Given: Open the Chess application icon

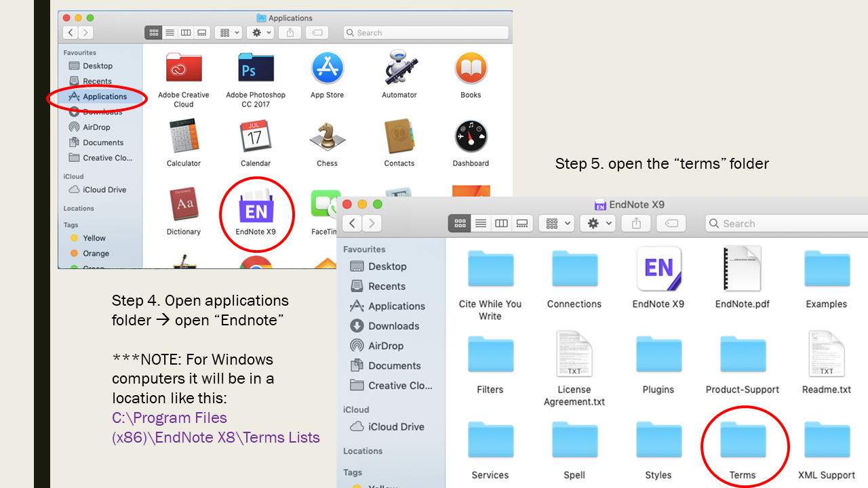Looking at the screenshot, I should click(328, 136).
